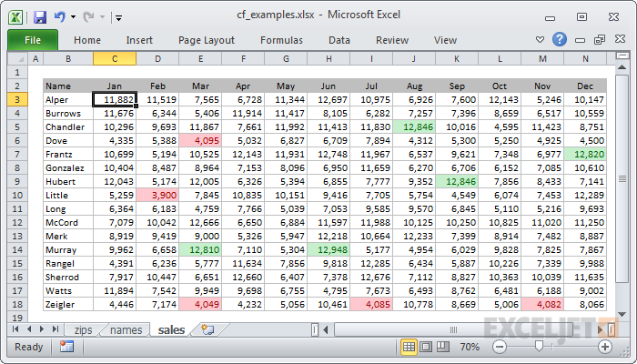Open the File tab
This screenshot has width=637, height=364.
coord(33,40)
